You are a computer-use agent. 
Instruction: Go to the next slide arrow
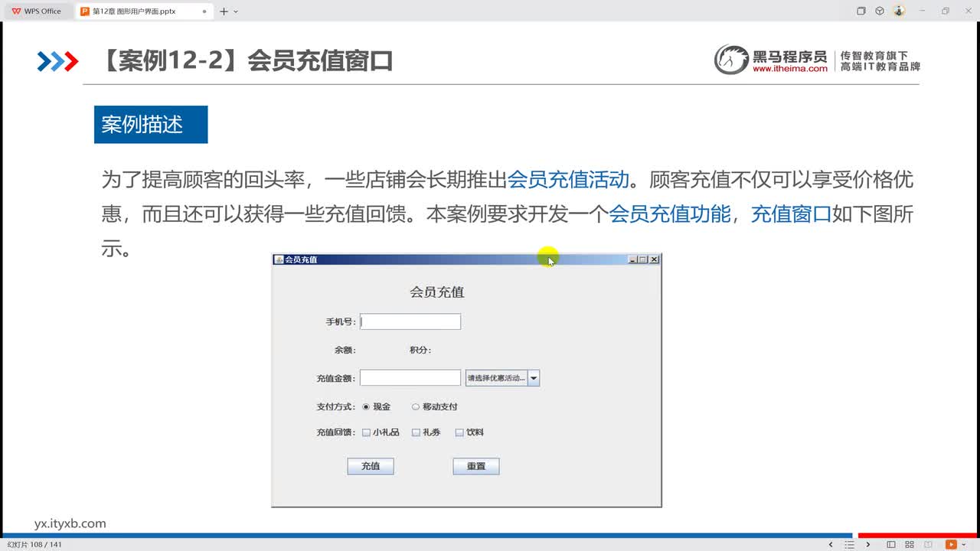coord(868,544)
